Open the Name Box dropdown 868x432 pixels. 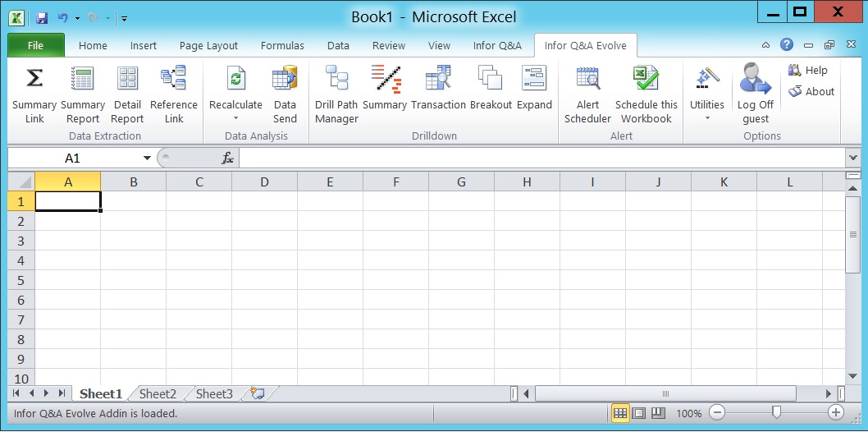[147, 159]
